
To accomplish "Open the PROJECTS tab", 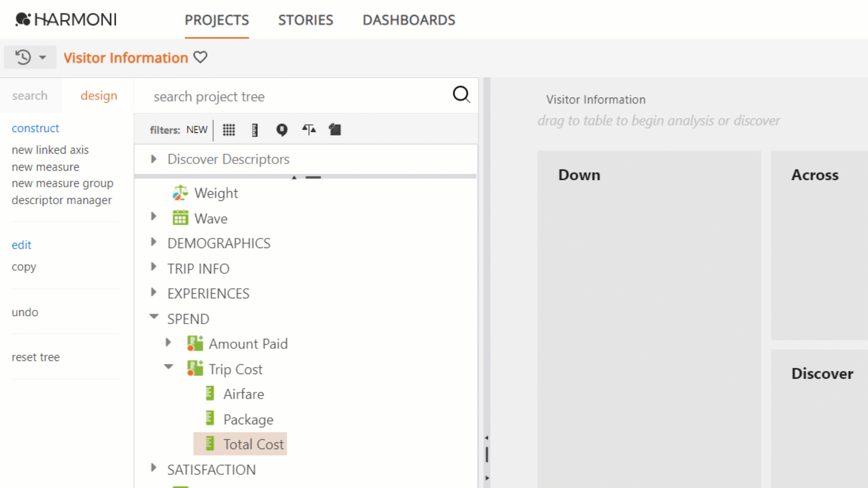I will point(217,20).
